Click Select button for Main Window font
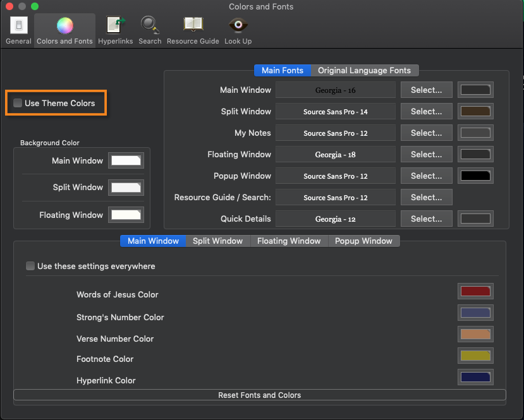The height and width of the screenshot is (420, 524). pos(426,90)
